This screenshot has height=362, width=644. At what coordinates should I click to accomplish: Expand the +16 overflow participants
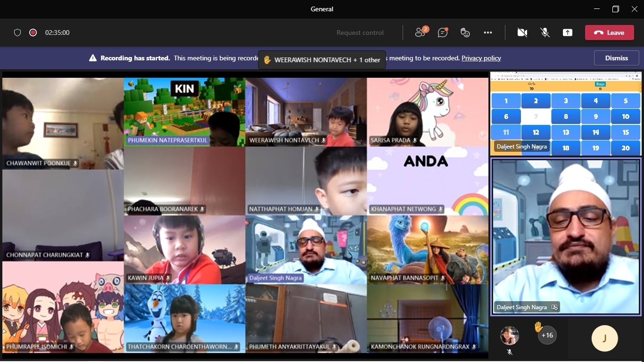[x=547, y=335]
